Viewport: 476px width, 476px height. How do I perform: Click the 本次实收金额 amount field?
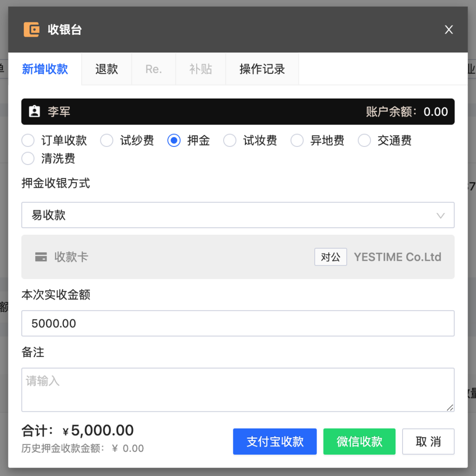(238, 324)
